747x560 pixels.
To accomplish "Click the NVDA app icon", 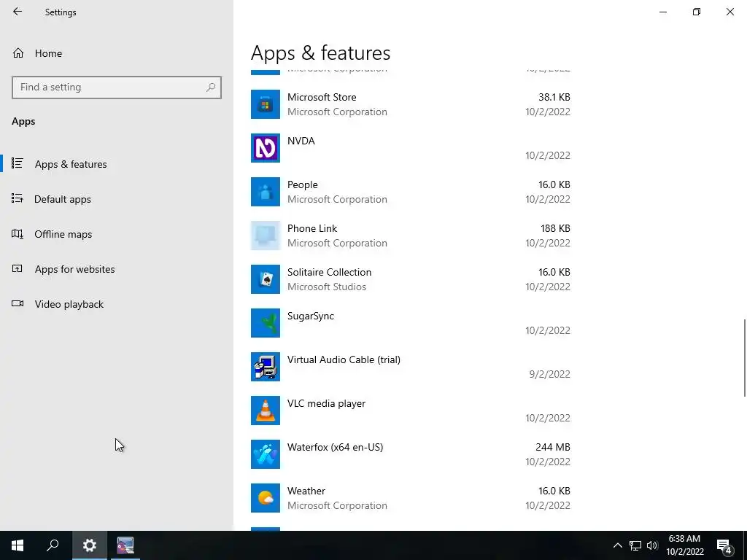I will click(266, 148).
